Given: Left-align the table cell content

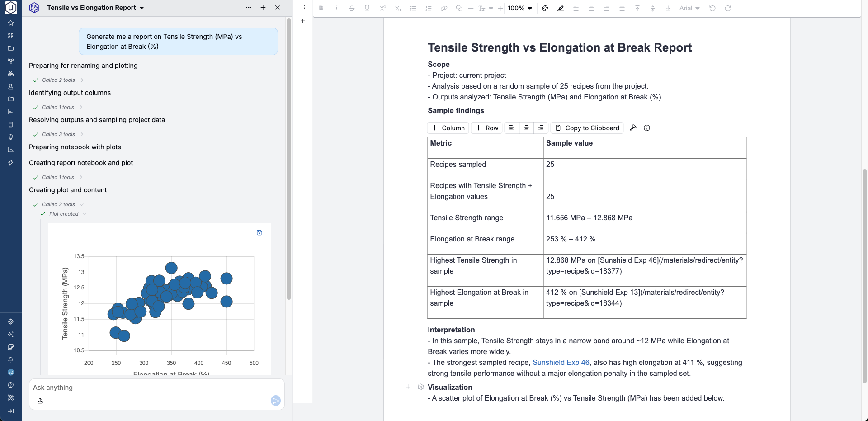Looking at the screenshot, I should [x=512, y=128].
